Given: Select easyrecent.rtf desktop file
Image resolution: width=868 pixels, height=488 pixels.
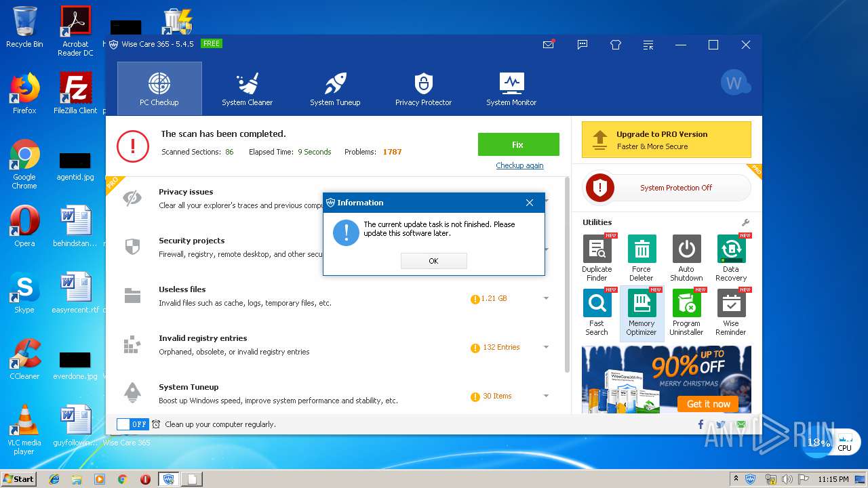Looking at the screenshot, I should 75,293.
